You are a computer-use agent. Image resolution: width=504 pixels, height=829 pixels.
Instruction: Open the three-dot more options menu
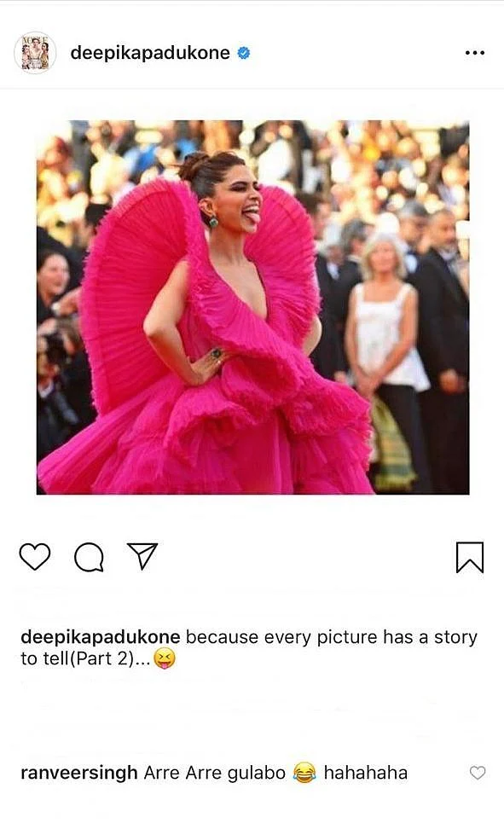474,53
